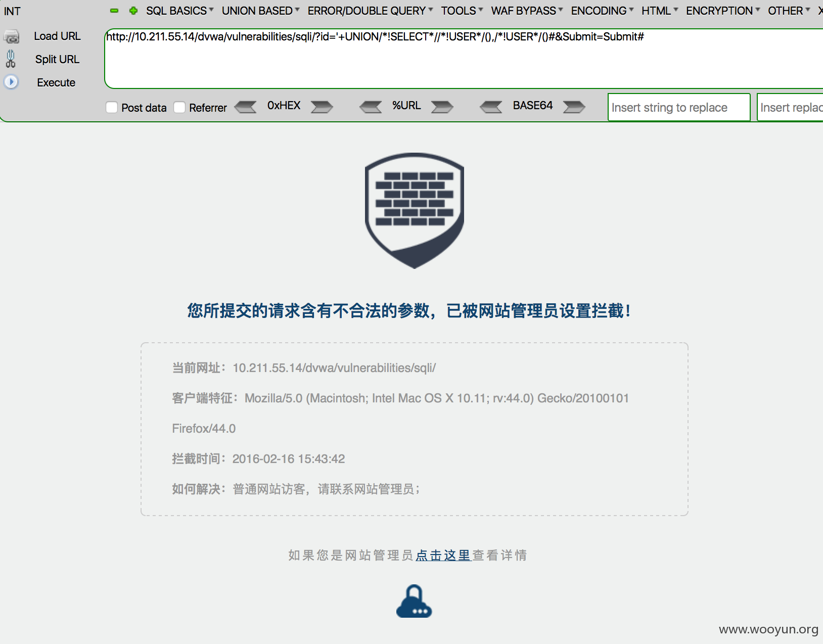Open the WAF BYPASS menu
The height and width of the screenshot is (644, 823).
pos(527,11)
